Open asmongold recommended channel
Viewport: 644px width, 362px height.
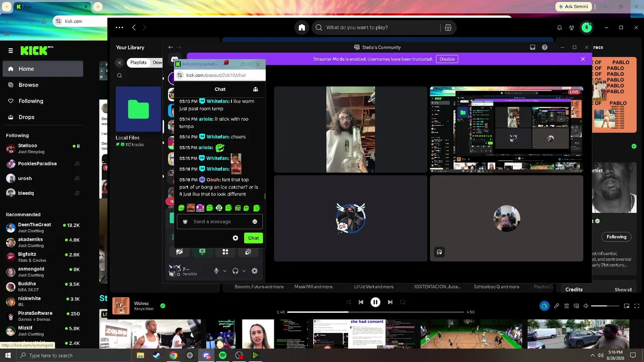[43, 271]
